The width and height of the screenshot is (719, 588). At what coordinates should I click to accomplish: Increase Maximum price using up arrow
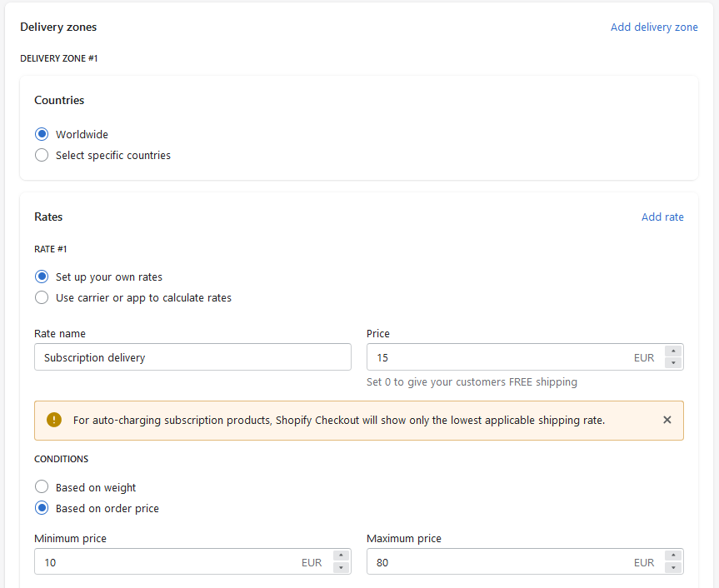[673, 556]
